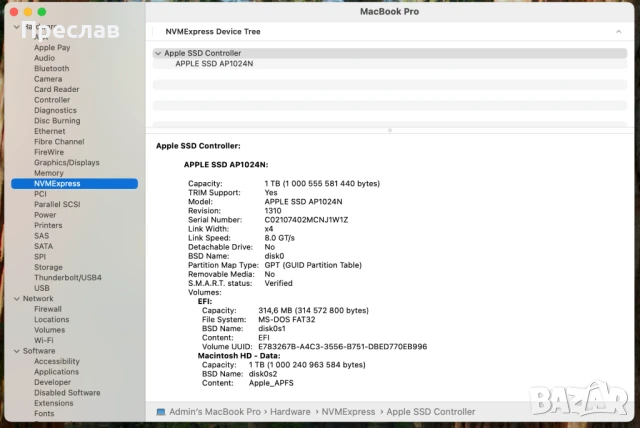This screenshot has width=640, height=428.
Task: Minimize the window with yellow button
Action: 28,12
